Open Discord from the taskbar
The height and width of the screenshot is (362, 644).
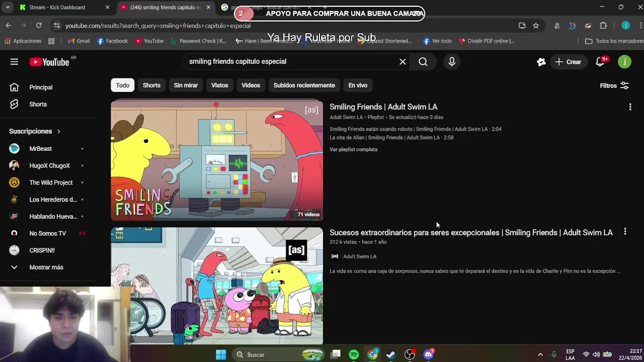click(x=429, y=355)
